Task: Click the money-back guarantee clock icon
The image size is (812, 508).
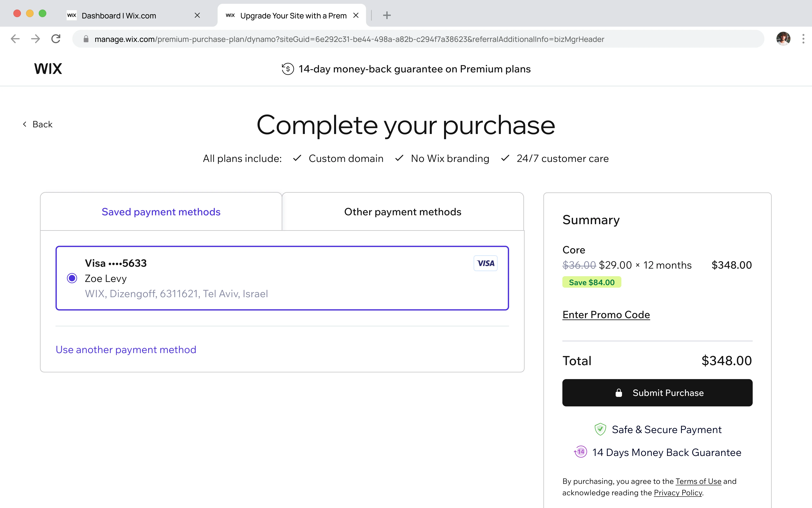Action: click(x=288, y=69)
